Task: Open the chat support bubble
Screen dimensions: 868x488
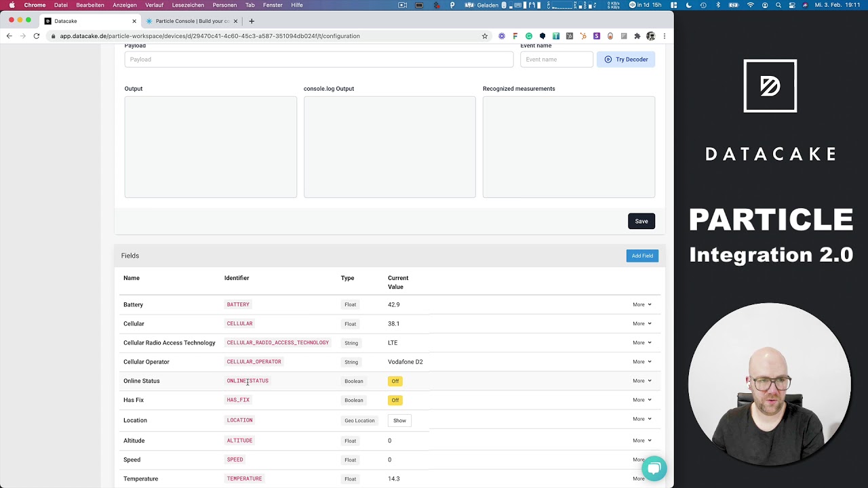Action: 654,468
